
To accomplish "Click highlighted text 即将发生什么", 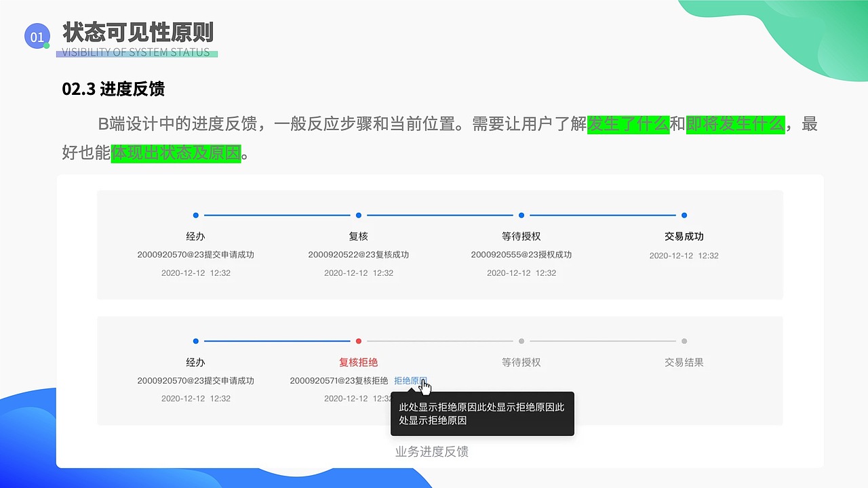I will coord(736,125).
